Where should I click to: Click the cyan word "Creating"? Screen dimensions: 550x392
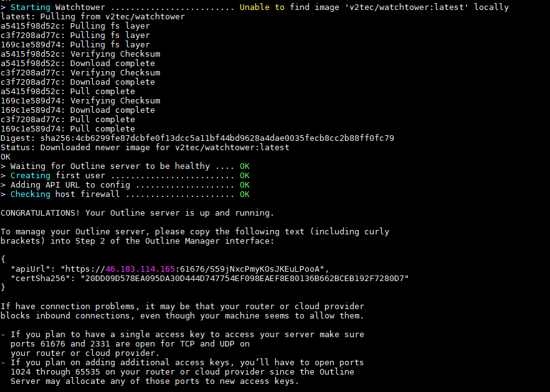click(x=30, y=176)
